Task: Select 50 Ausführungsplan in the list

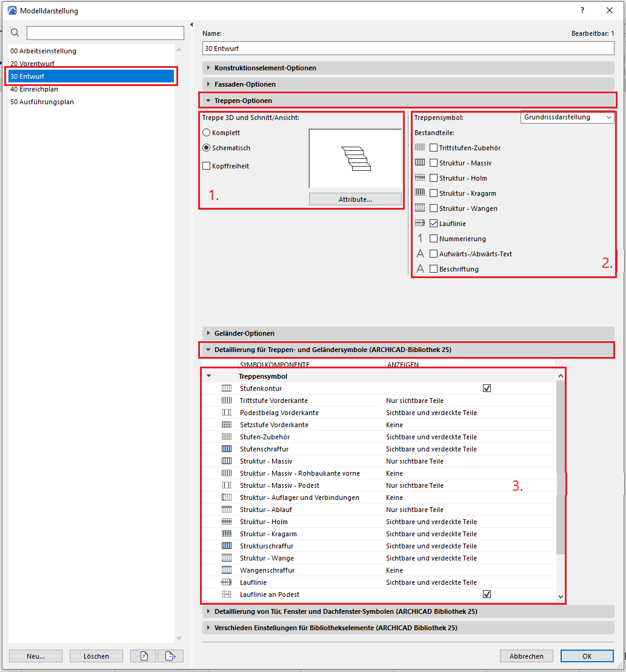Action: 42,102
